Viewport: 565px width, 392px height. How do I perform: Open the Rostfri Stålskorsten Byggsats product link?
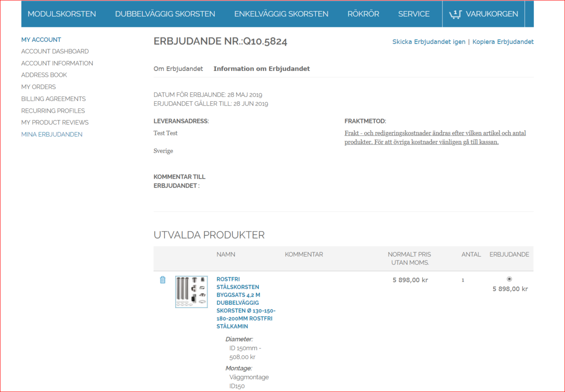click(x=246, y=303)
